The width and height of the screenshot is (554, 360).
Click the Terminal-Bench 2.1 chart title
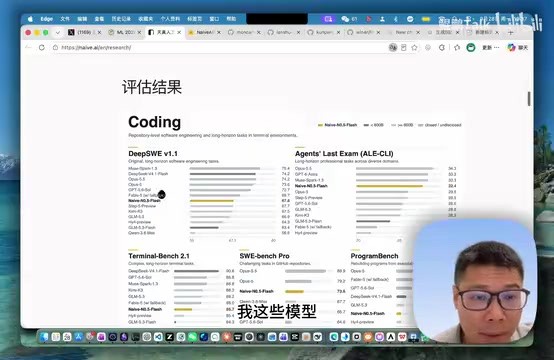pyautogui.click(x=159, y=256)
